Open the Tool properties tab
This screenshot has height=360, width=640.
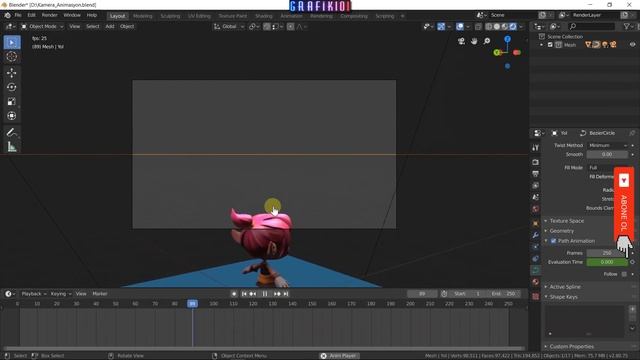click(536, 148)
